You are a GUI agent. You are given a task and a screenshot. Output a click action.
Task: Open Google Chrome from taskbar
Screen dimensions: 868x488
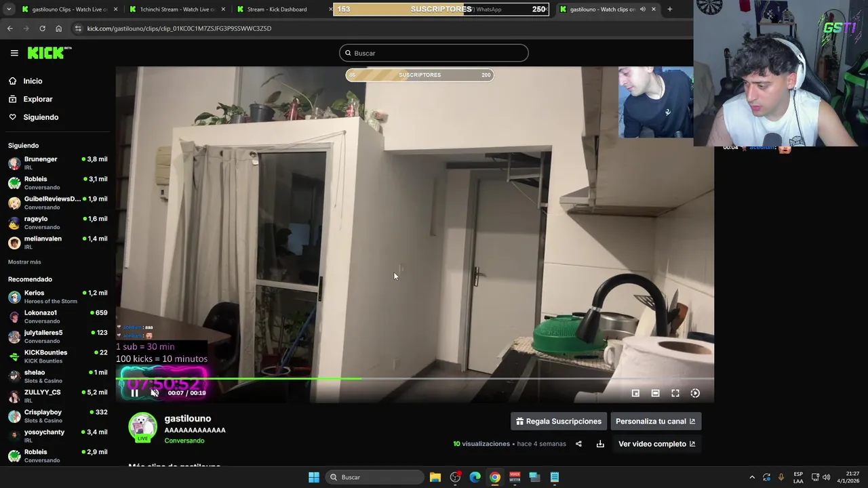coord(495,477)
